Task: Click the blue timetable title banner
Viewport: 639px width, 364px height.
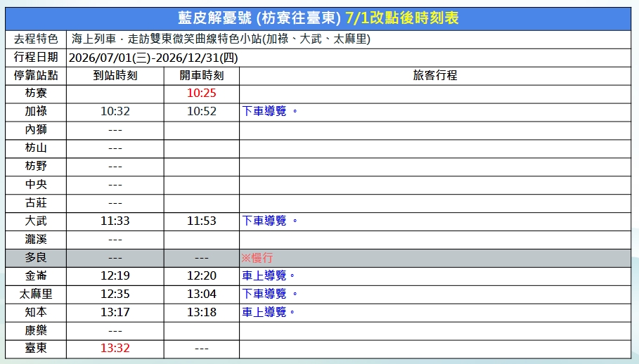Action: pyautogui.click(x=318, y=18)
